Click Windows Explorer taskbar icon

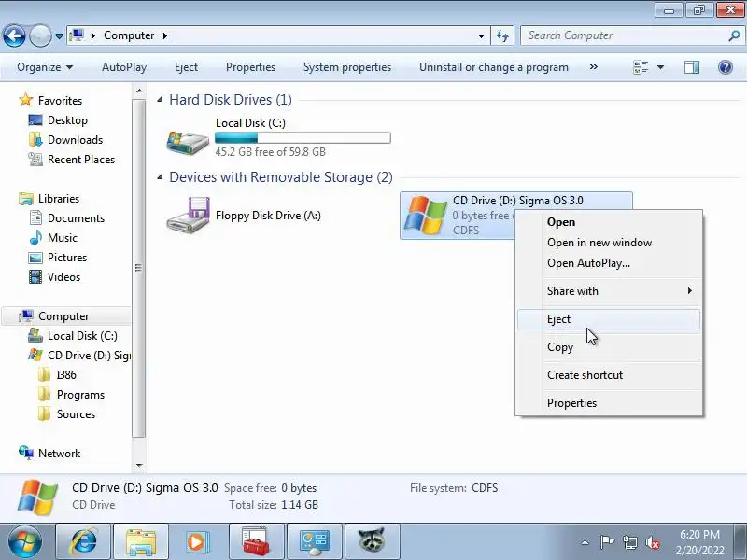coord(141,541)
